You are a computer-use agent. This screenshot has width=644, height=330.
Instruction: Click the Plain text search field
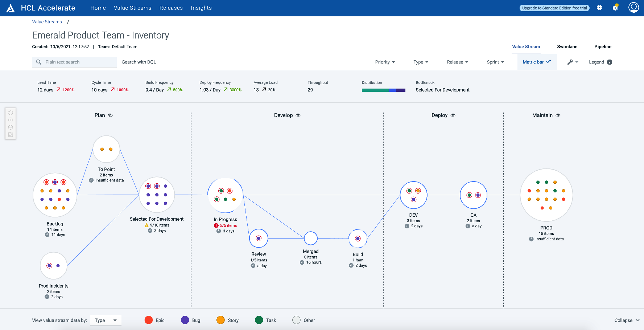[74, 62]
